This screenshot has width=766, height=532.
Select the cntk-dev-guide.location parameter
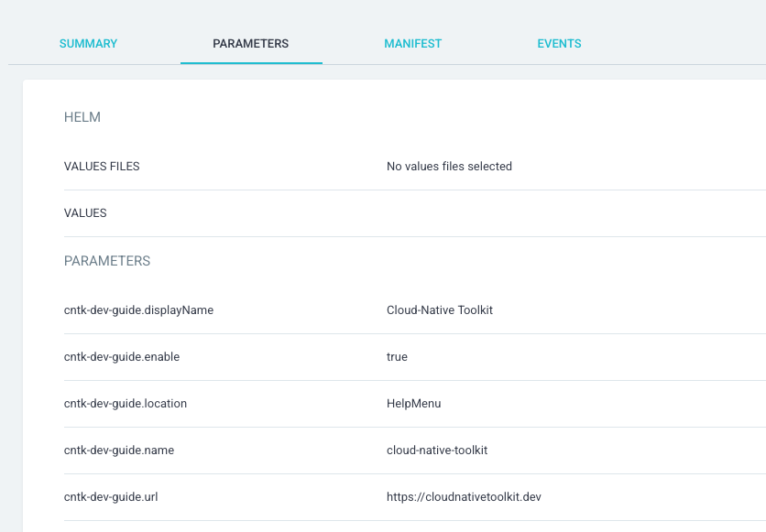point(126,403)
